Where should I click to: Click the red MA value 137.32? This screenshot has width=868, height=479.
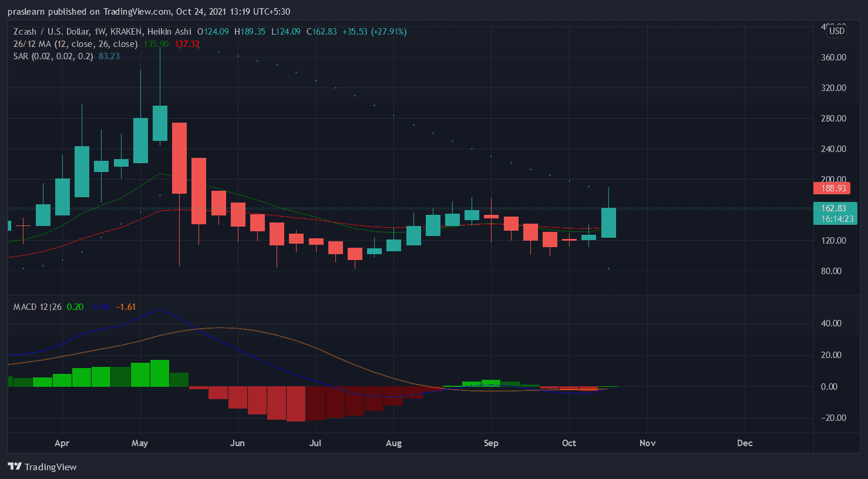click(x=187, y=44)
